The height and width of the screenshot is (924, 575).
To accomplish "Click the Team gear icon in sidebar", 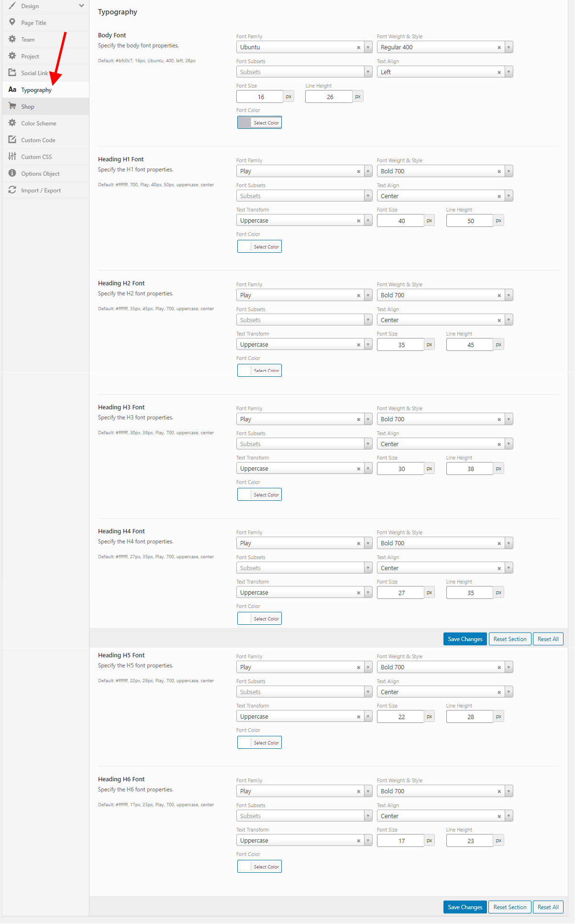I will click(x=12, y=39).
